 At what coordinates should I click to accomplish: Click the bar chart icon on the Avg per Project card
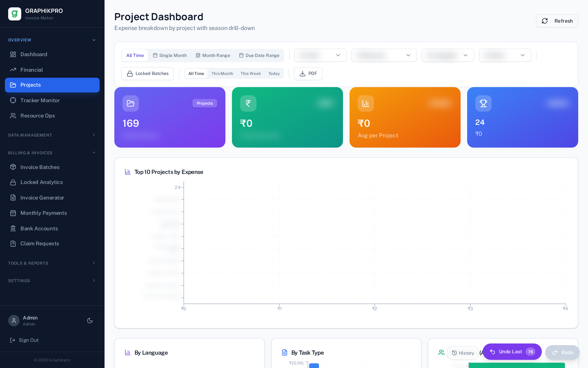pos(366,103)
